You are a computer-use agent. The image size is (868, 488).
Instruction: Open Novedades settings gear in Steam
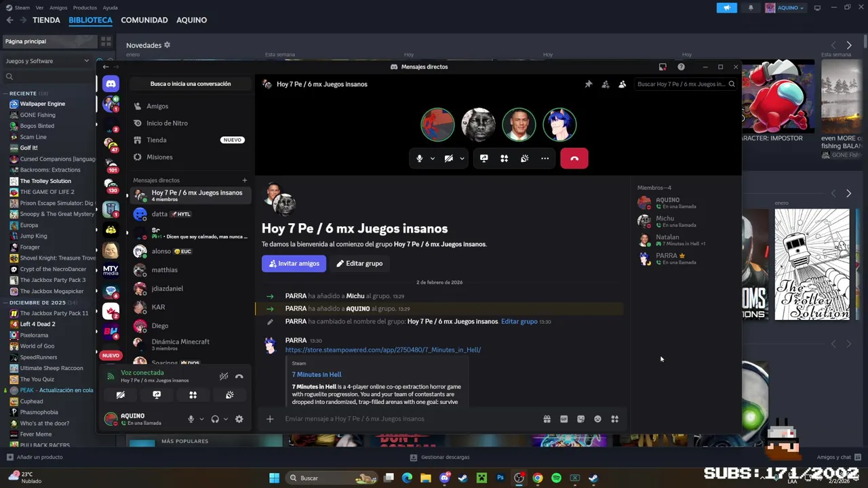click(x=167, y=45)
